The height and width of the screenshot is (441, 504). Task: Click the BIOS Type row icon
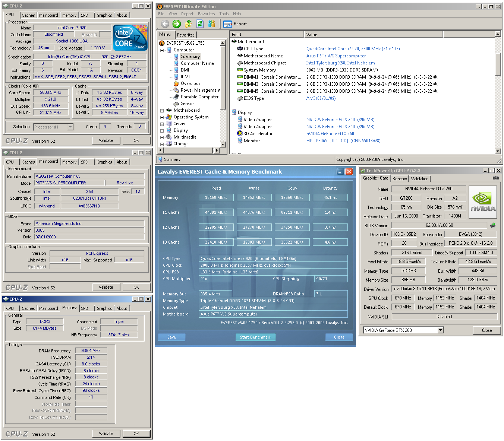click(x=240, y=98)
